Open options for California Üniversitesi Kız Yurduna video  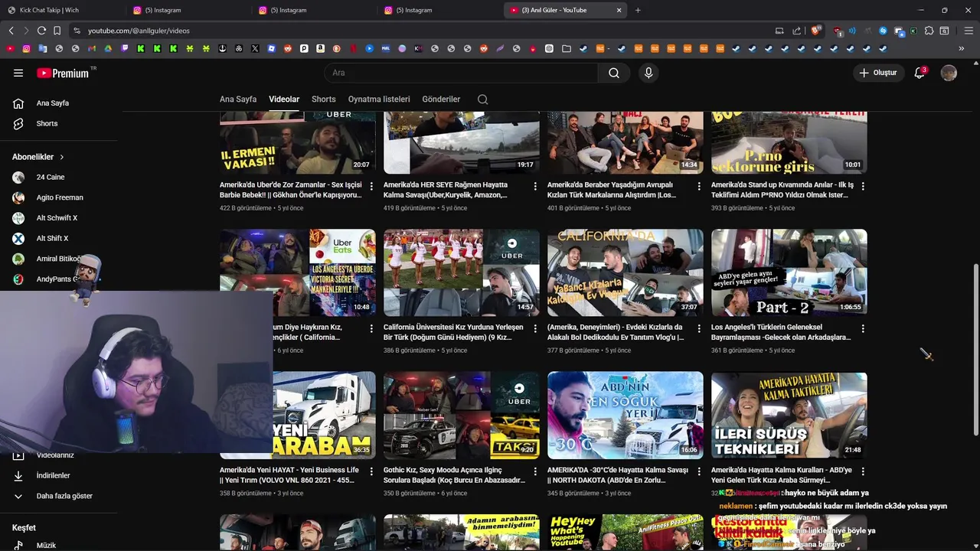(x=535, y=328)
